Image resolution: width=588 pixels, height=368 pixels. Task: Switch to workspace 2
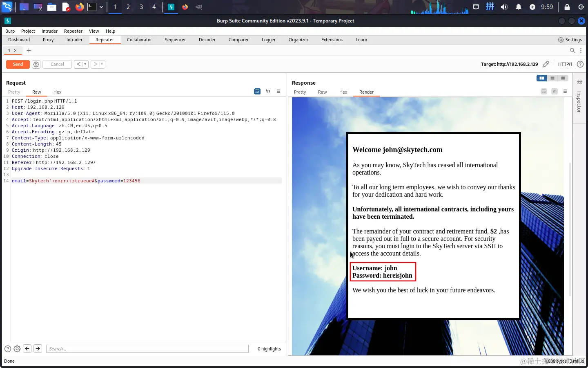pyautogui.click(x=128, y=7)
